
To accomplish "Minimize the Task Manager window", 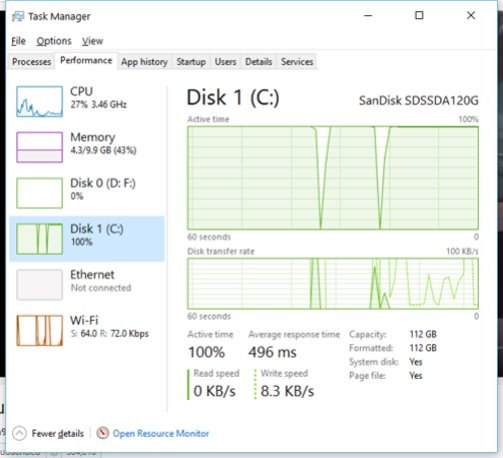I will click(368, 15).
